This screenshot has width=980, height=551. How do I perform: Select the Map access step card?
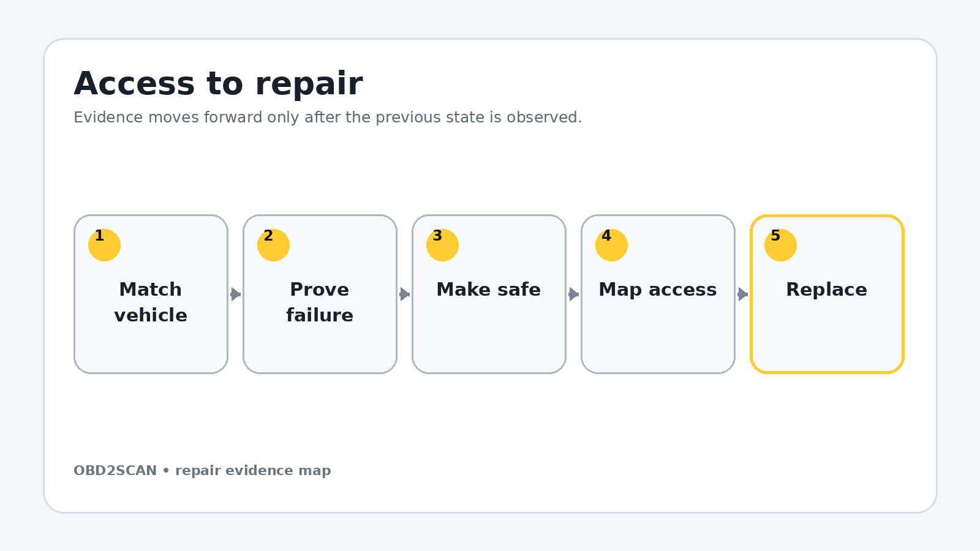(658, 294)
